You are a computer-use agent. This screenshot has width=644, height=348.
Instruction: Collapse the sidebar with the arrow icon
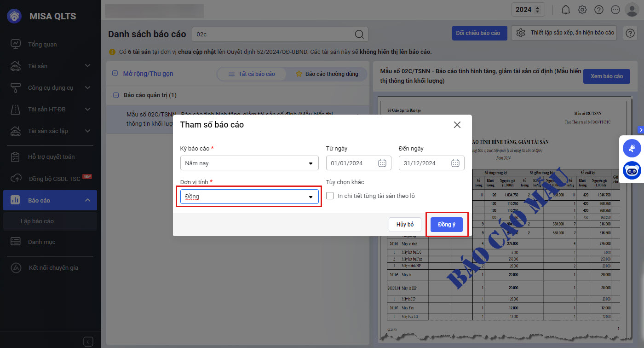88,342
